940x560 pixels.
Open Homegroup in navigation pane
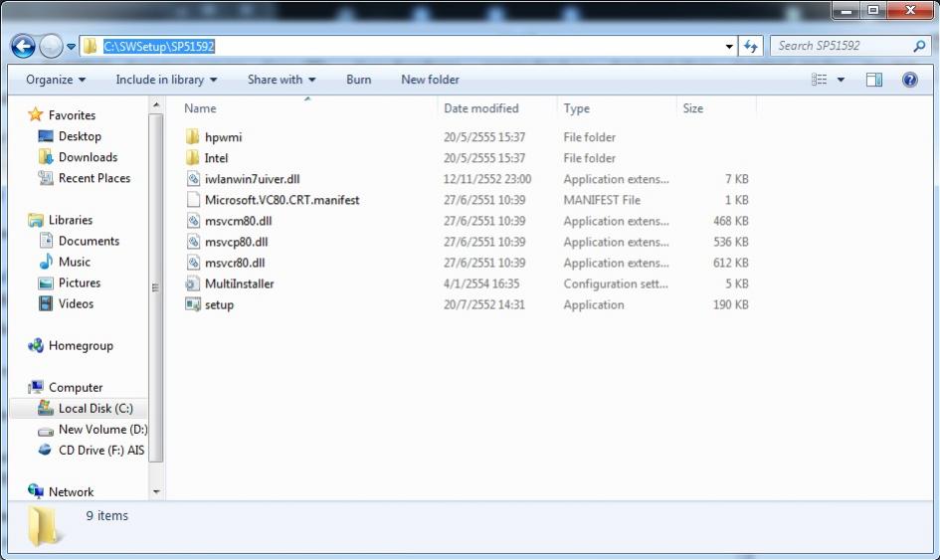81,346
